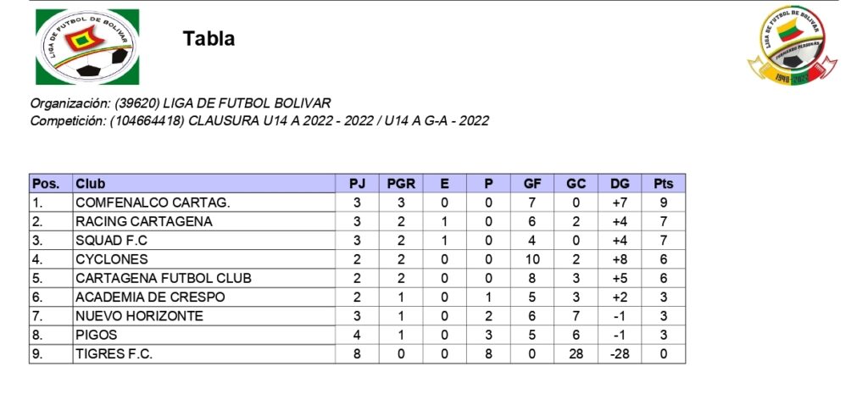Viewport: 868px width, 411px height.
Task: Click the NUEVO HORIZONTE club name
Action: (139, 316)
